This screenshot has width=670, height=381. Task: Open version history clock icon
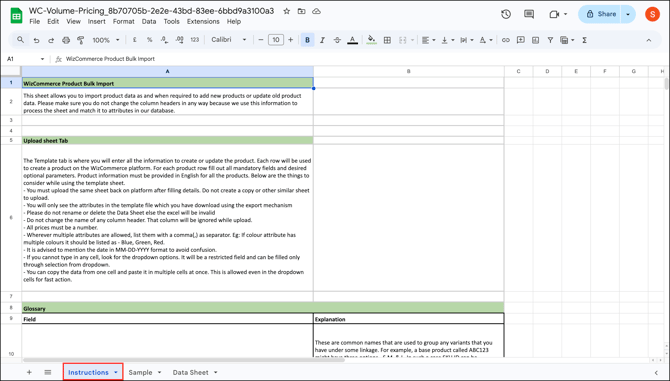tap(506, 14)
